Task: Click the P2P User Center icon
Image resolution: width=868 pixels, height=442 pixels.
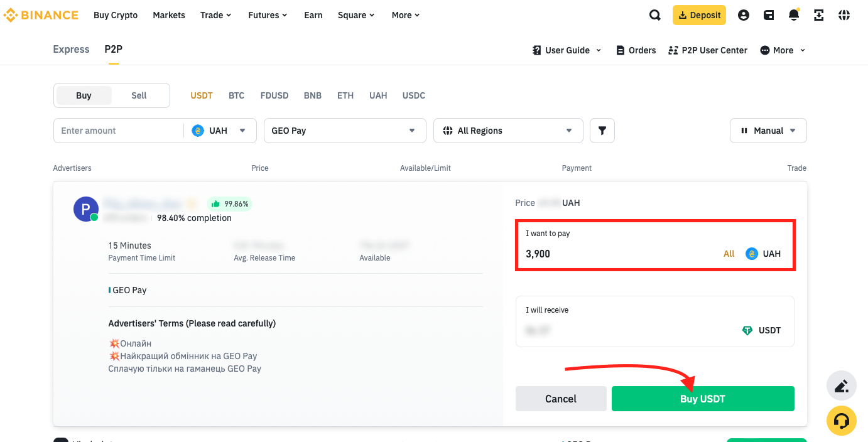Action: tap(673, 50)
